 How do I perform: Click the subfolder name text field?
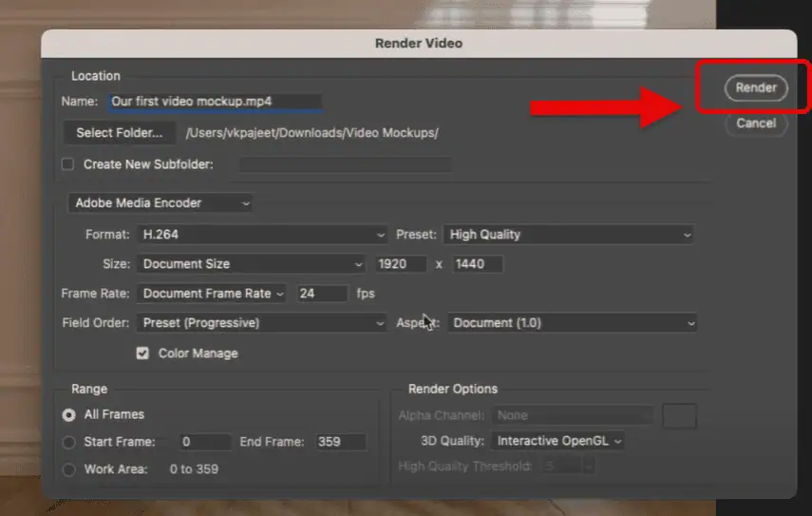[x=330, y=164]
